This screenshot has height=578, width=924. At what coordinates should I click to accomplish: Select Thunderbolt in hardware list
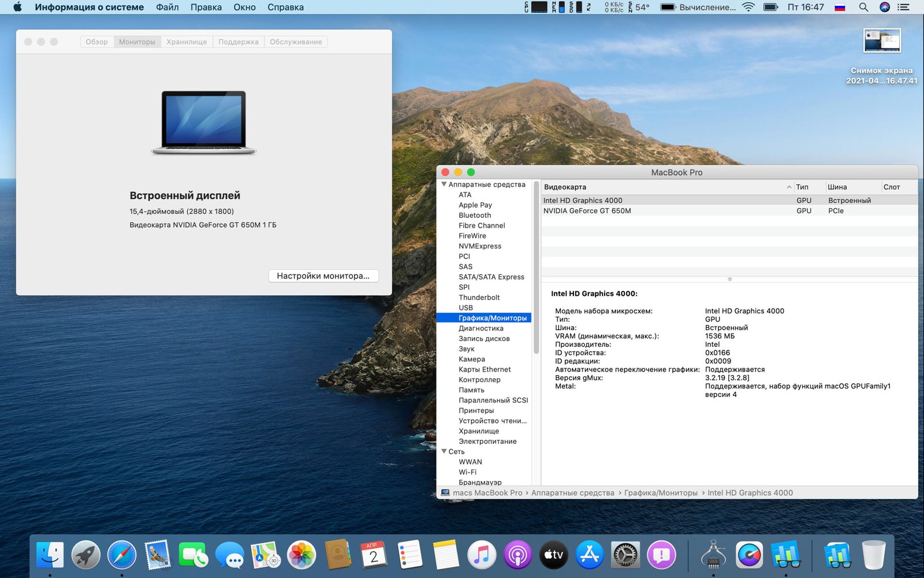point(479,298)
